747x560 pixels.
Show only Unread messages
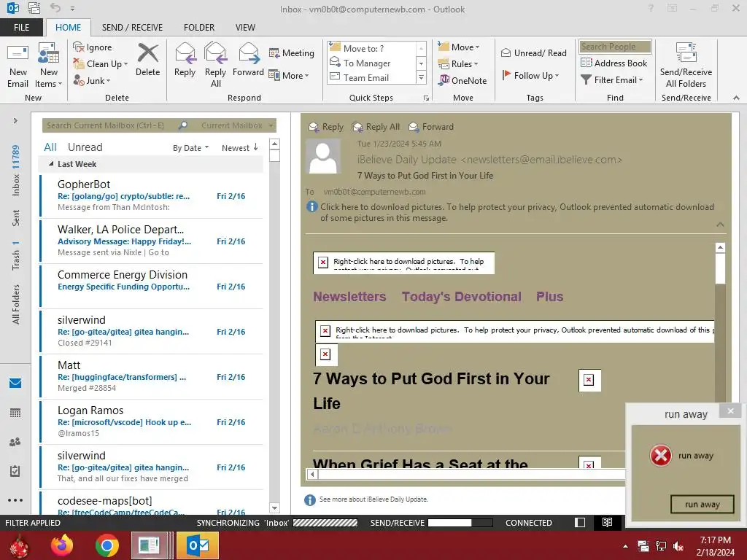(x=85, y=147)
